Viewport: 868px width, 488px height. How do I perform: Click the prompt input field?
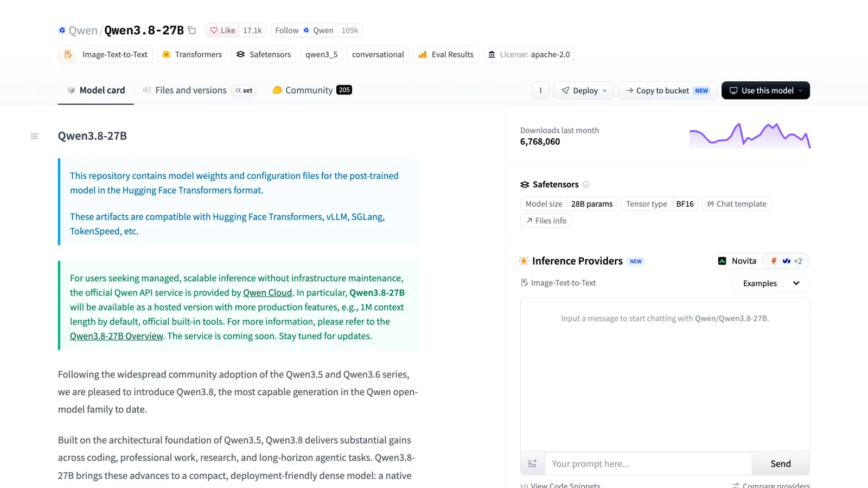648,464
